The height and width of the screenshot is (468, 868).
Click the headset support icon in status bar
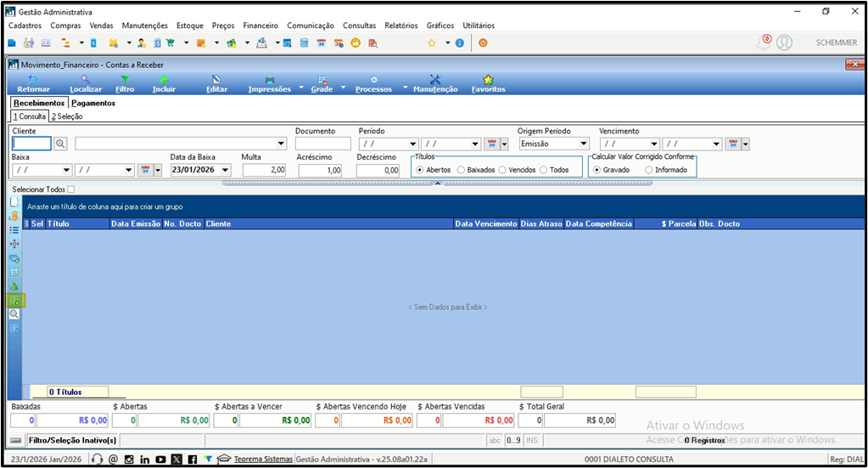coord(97,460)
